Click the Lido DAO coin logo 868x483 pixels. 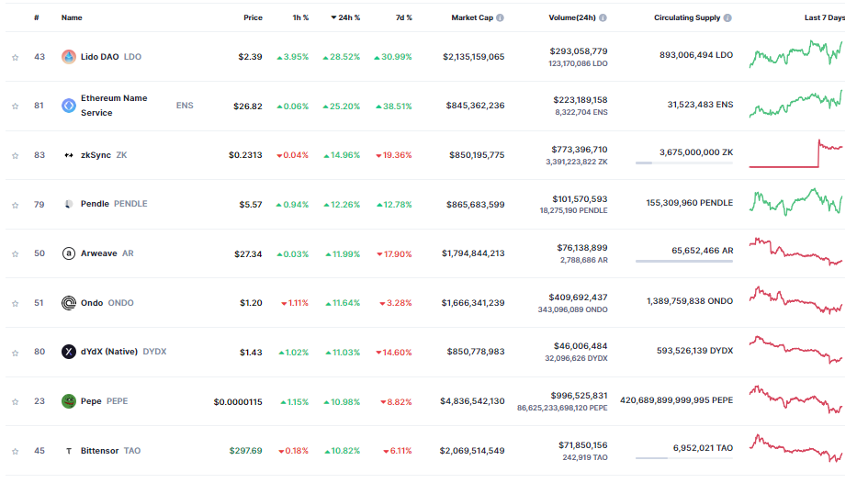pos(69,56)
